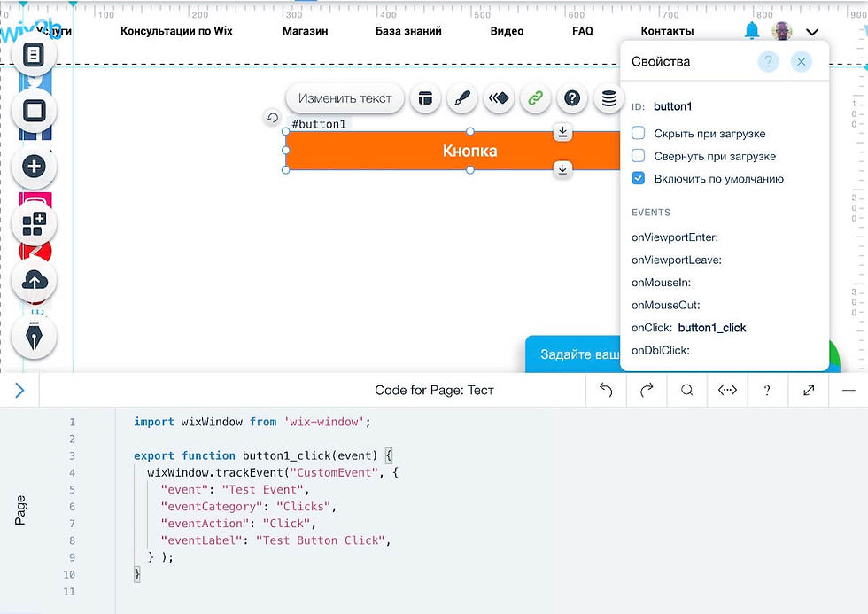868x614 pixels.
Task: Uncheck 'Включить по умолчанию' checkbox
Action: point(639,178)
